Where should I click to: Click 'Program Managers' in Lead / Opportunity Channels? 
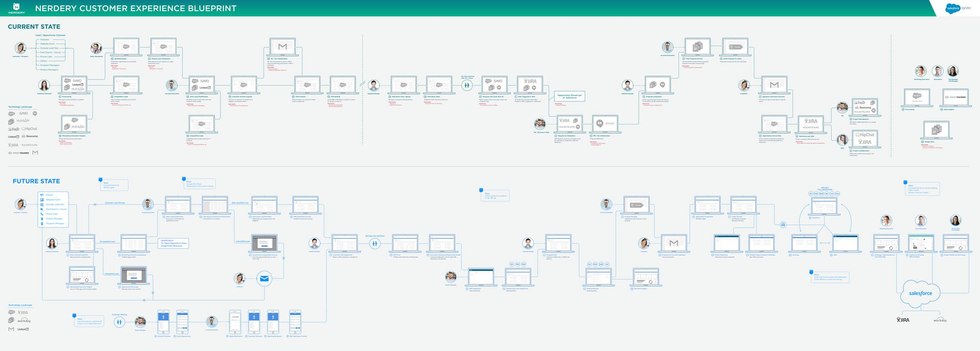point(50,65)
